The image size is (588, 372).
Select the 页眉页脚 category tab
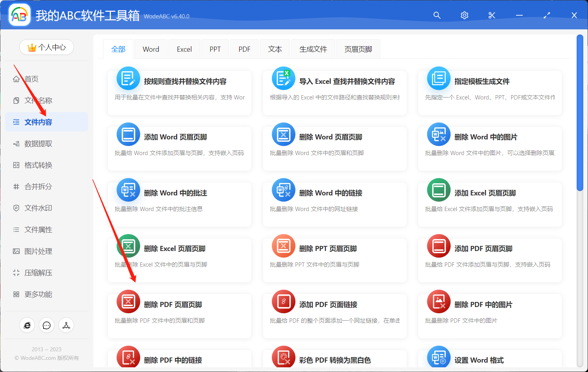pyautogui.click(x=358, y=49)
